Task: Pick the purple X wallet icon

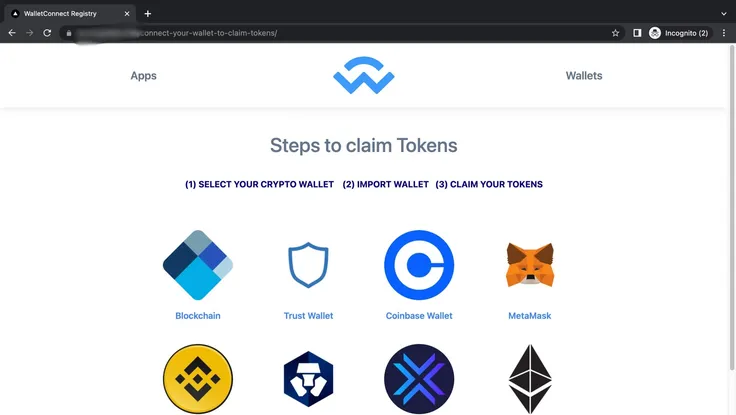Action: coord(419,379)
